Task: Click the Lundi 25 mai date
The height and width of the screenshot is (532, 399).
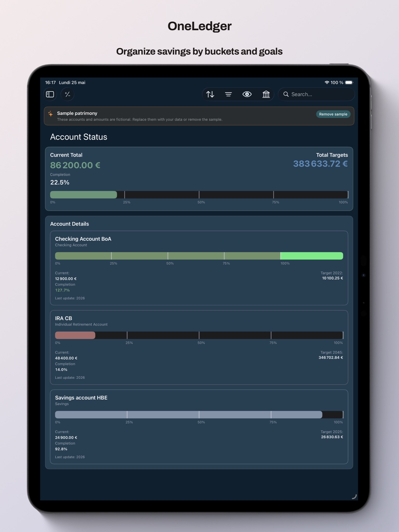Action: click(x=72, y=83)
